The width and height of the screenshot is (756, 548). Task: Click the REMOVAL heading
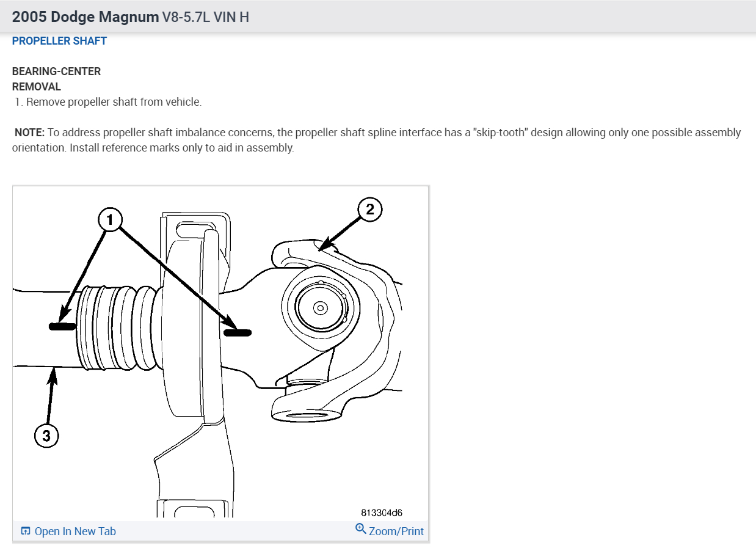click(x=37, y=87)
